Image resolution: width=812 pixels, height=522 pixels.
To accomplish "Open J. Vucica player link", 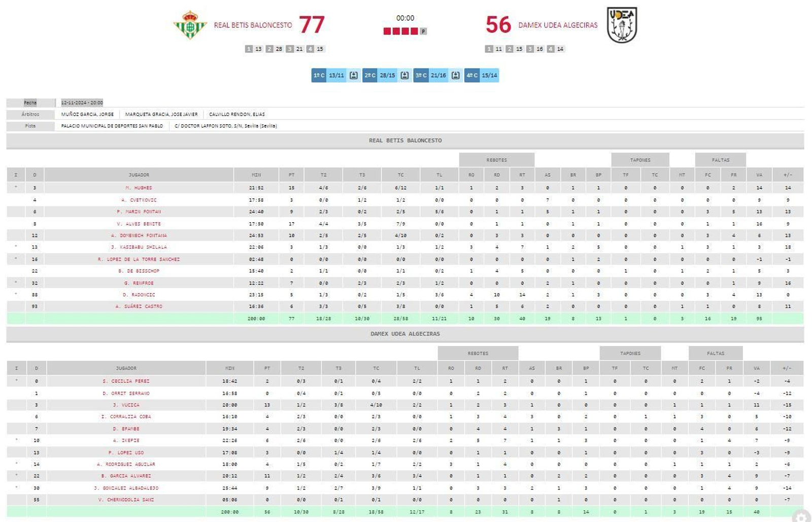I will [x=126, y=405].
